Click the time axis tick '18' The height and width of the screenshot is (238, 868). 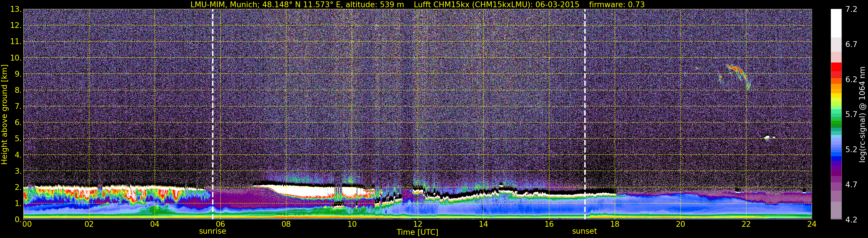(614, 224)
